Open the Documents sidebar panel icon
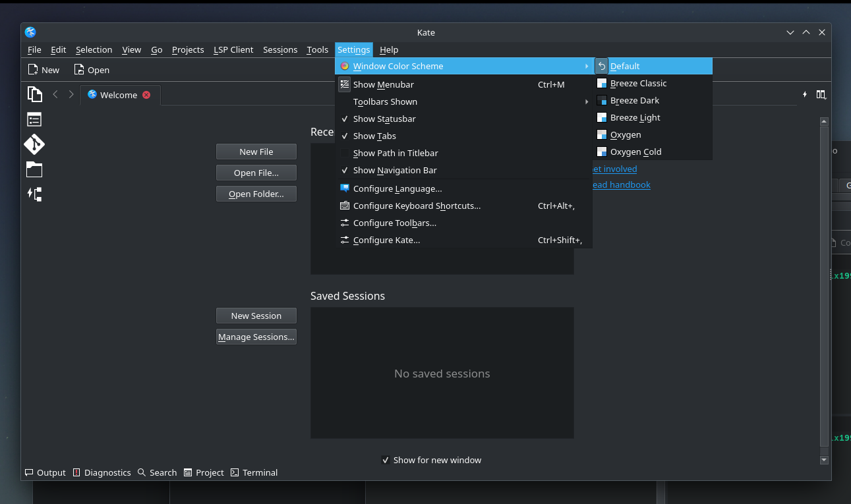851x504 pixels. click(34, 94)
